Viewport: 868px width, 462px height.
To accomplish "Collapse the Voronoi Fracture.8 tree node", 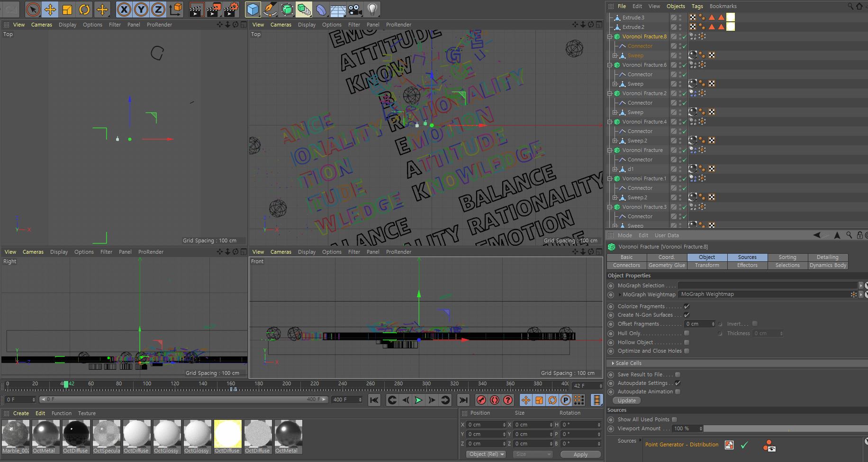I will [x=610, y=36].
